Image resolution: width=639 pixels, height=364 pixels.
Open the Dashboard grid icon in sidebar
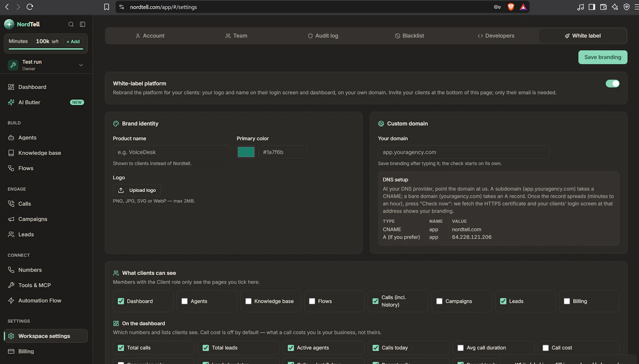11,87
